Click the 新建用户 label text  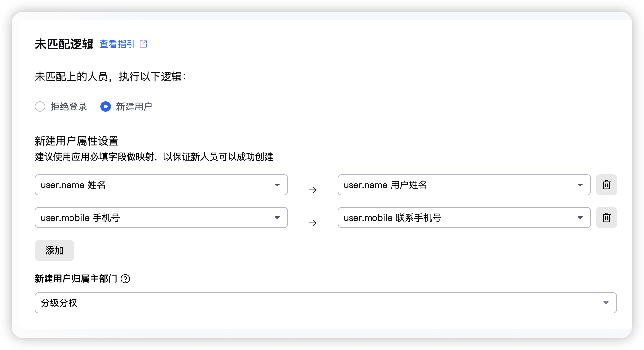pyautogui.click(x=134, y=107)
